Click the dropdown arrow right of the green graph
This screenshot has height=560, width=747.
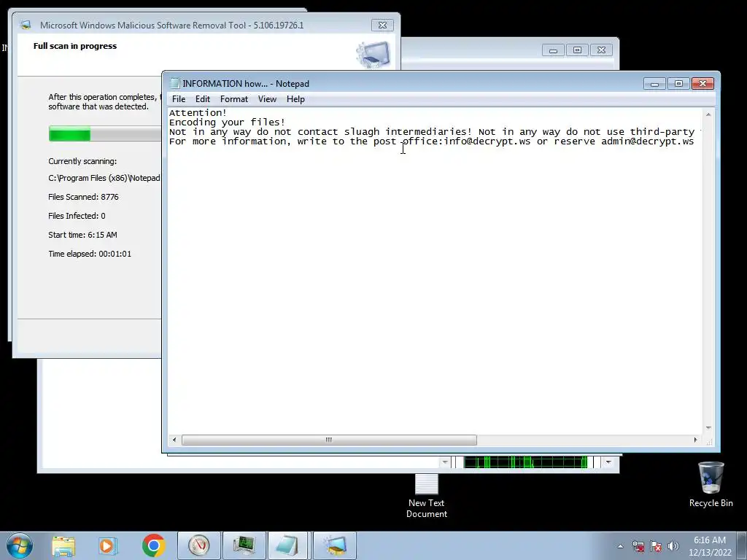click(x=608, y=462)
